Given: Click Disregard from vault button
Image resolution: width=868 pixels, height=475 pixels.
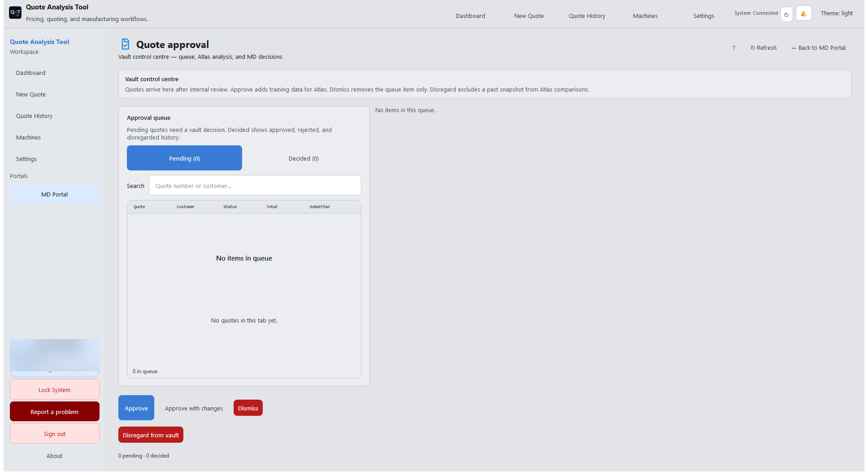Looking at the screenshot, I should (x=151, y=435).
